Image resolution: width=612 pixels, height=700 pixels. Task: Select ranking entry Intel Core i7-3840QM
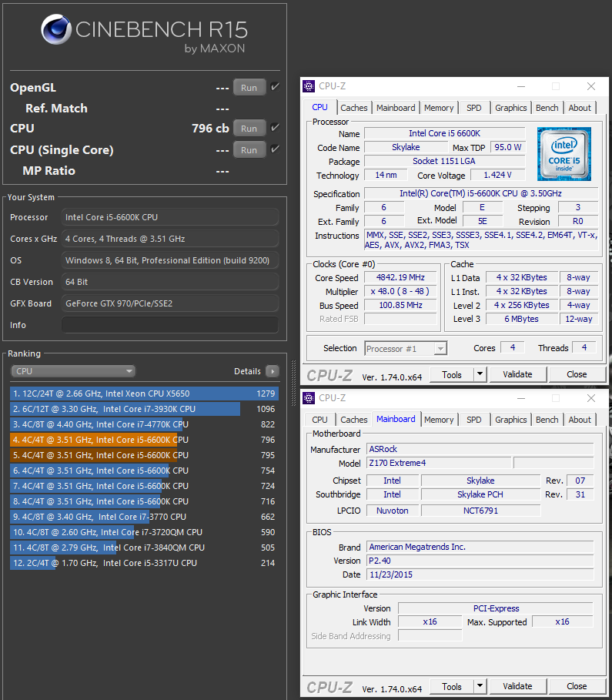[x=144, y=548]
